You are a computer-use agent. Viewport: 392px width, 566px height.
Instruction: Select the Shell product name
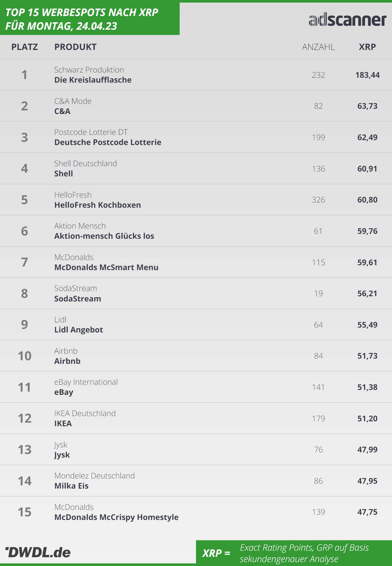click(64, 173)
